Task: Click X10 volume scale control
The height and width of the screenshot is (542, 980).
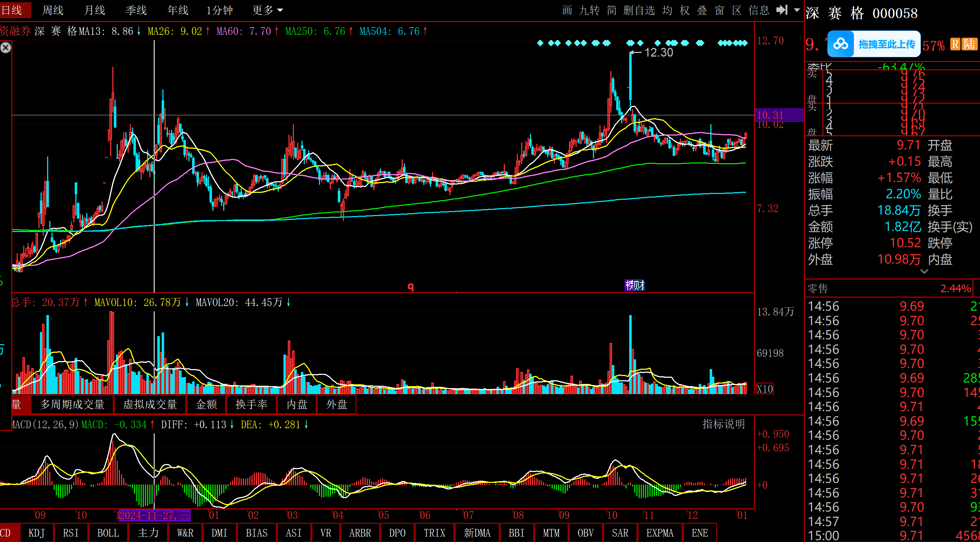Action: 764,389
